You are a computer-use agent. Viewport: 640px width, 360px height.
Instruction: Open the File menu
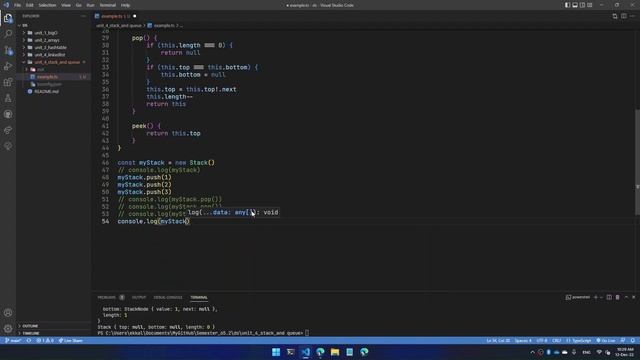point(18,5)
